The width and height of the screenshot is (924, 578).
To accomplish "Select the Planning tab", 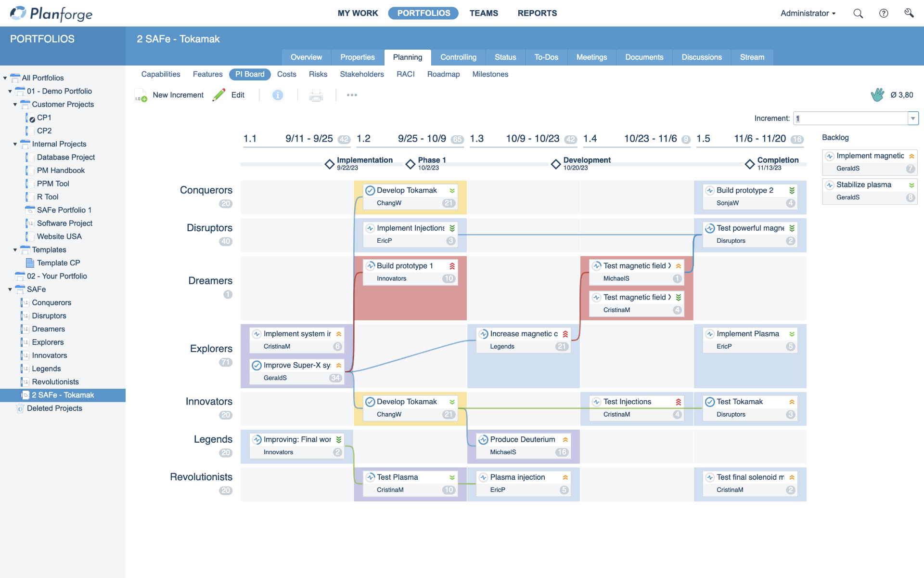I will [407, 57].
